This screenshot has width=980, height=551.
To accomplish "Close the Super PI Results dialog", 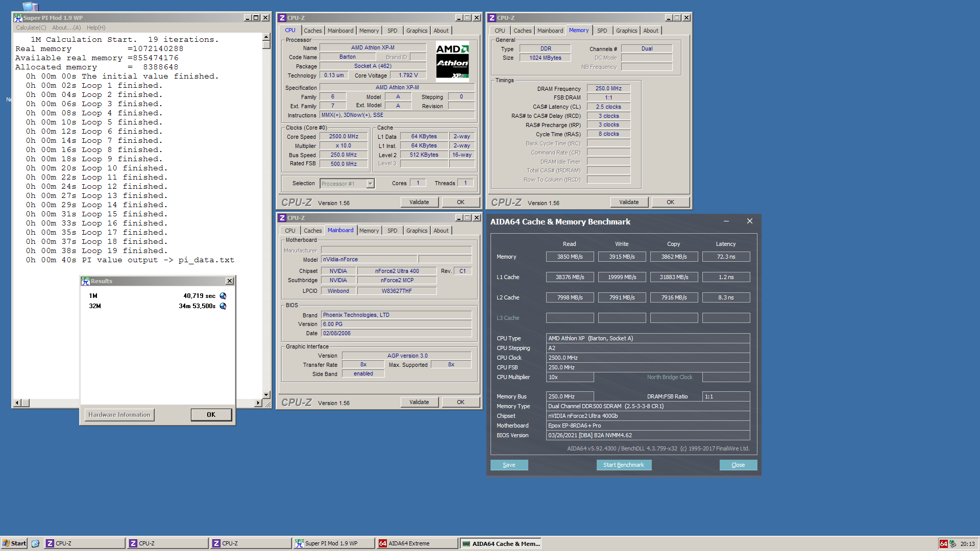I will tap(230, 281).
